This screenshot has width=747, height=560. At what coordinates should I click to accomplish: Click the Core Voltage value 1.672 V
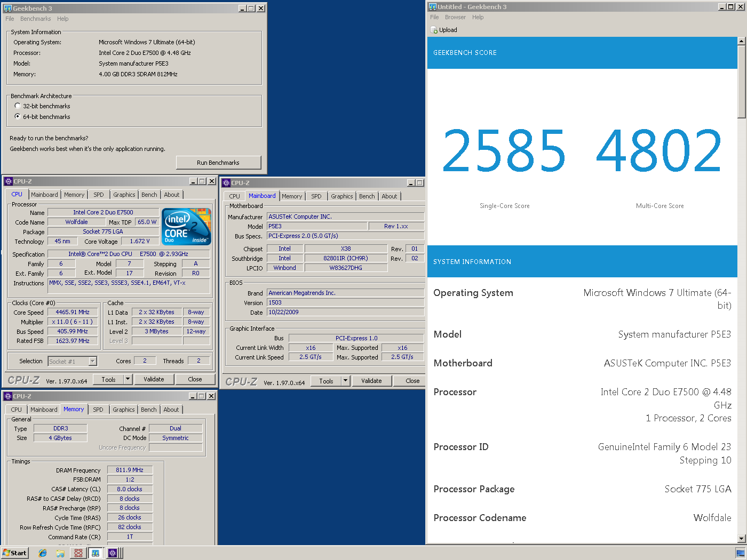[x=140, y=242]
